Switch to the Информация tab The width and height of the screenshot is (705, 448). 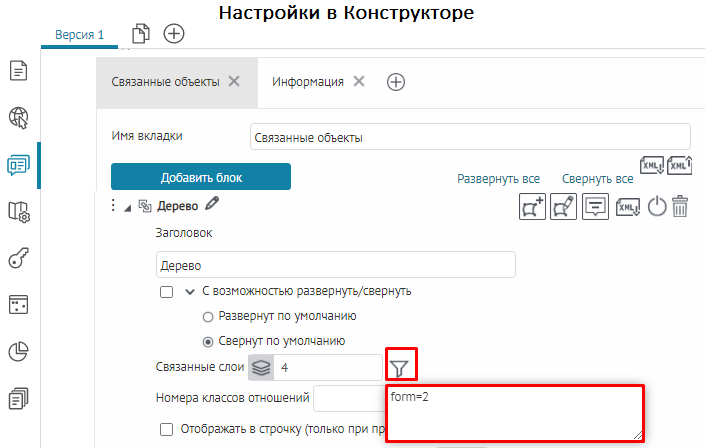(x=310, y=82)
